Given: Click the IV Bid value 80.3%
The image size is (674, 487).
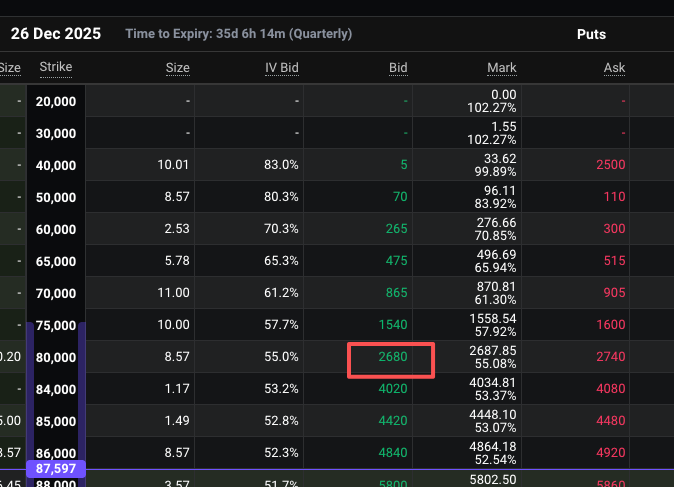Looking at the screenshot, I should pos(281,196).
